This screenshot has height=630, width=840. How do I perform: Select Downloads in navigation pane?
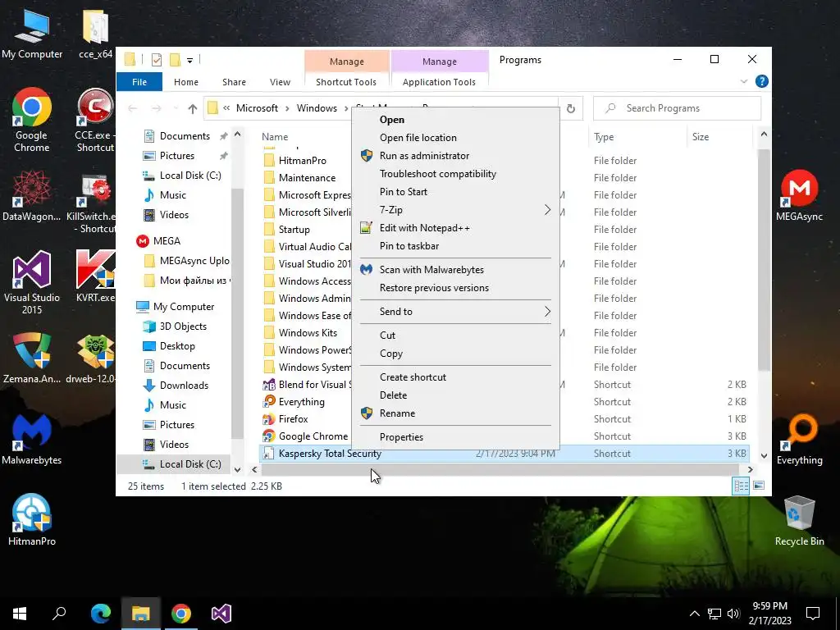click(x=184, y=386)
